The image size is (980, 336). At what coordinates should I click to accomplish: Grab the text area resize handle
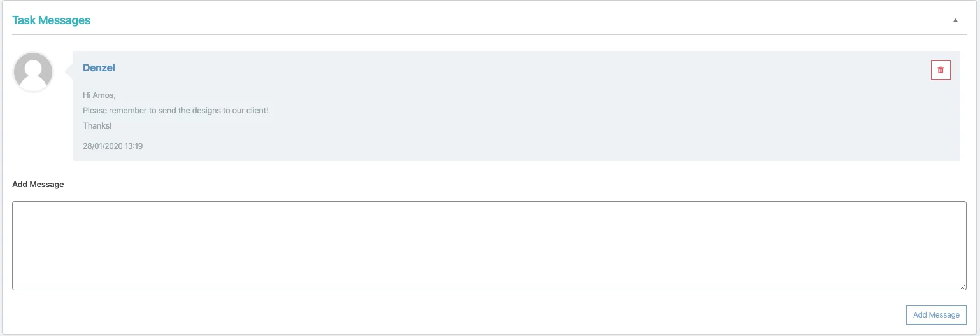963,286
